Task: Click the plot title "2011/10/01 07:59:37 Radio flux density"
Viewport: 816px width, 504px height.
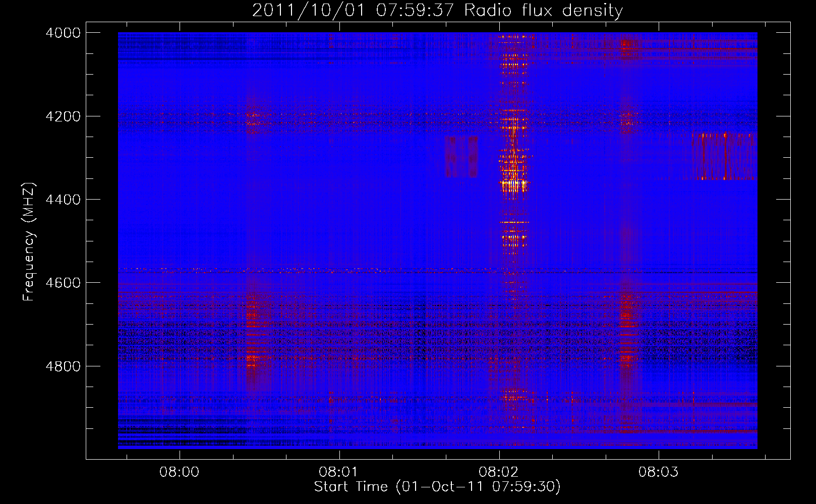Action: 437,11
